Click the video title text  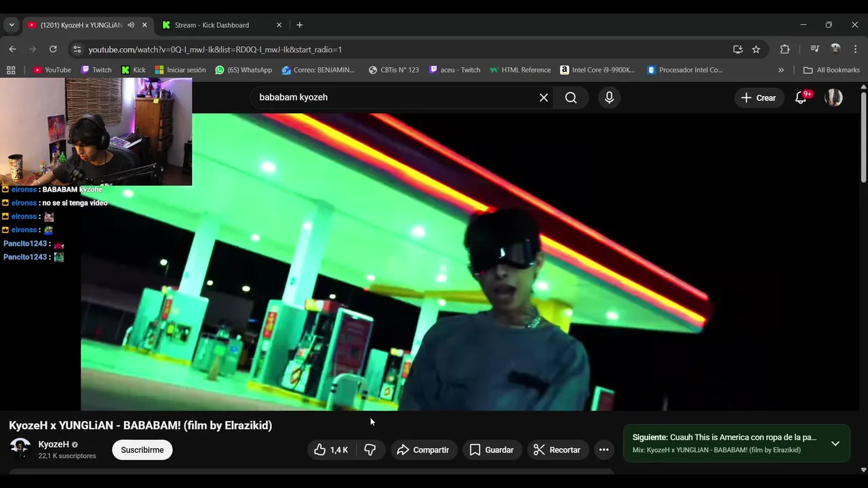(140, 425)
